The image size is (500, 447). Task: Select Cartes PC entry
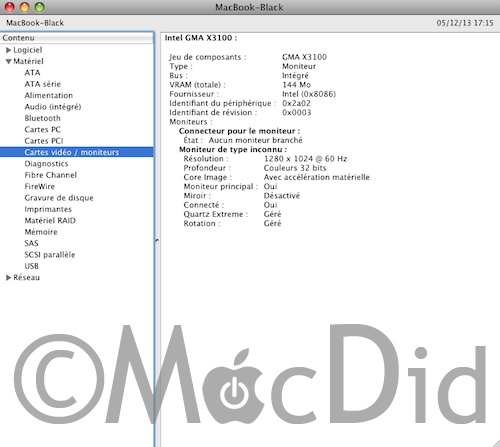[43, 129]
